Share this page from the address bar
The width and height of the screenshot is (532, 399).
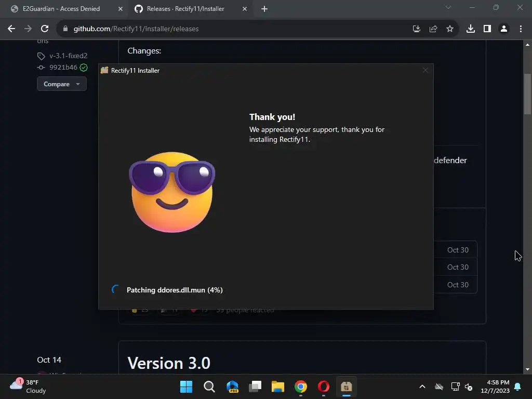pos(433,29)
